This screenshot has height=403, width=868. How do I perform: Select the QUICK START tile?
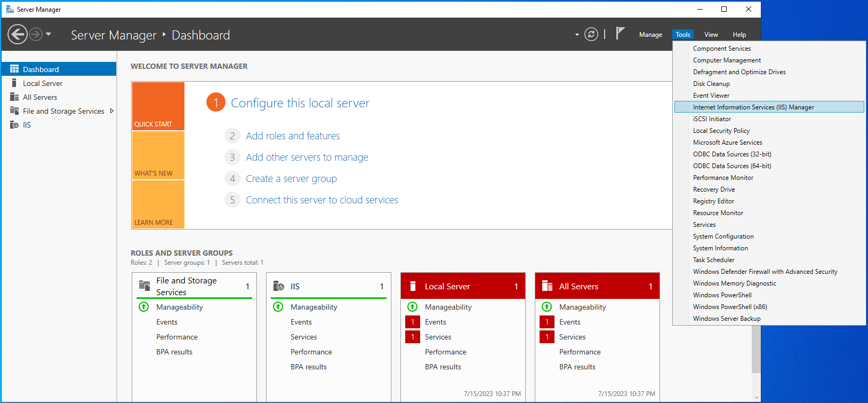click(158, 106)
